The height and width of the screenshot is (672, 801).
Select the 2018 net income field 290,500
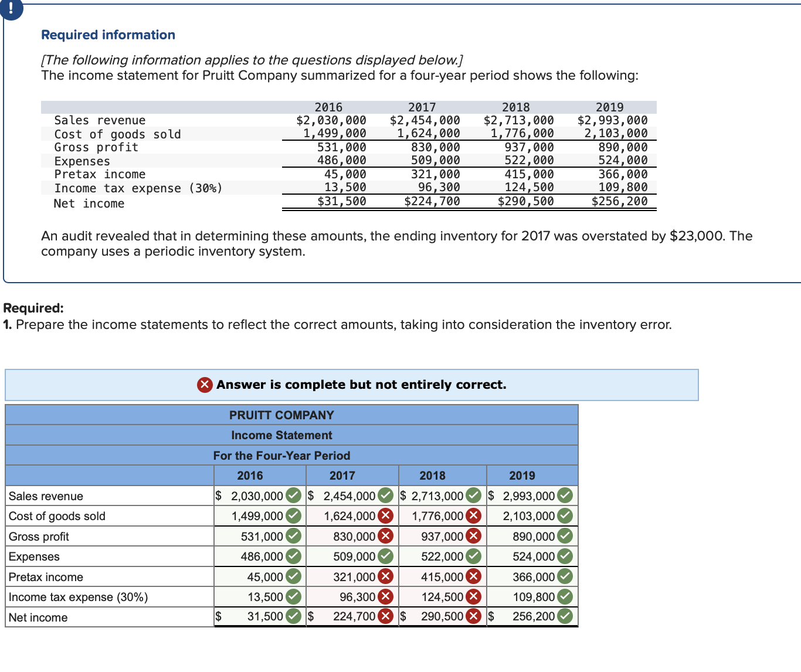pyautogui.click(x=443, y=616)
